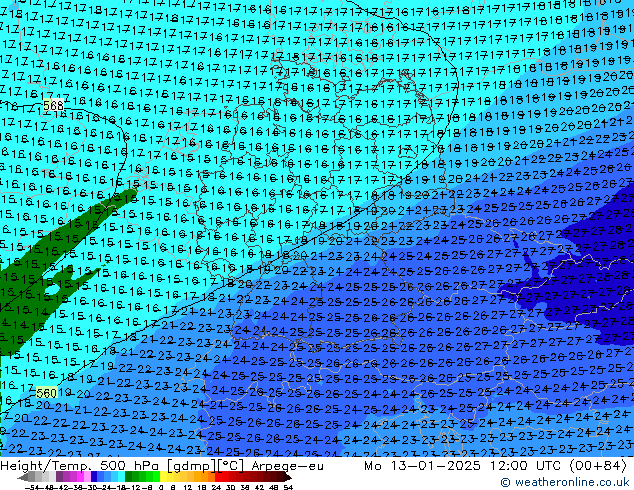Click the '[gdmp]' unit label in the title
The height and width of the screenshot is (490, 634).
192,466
